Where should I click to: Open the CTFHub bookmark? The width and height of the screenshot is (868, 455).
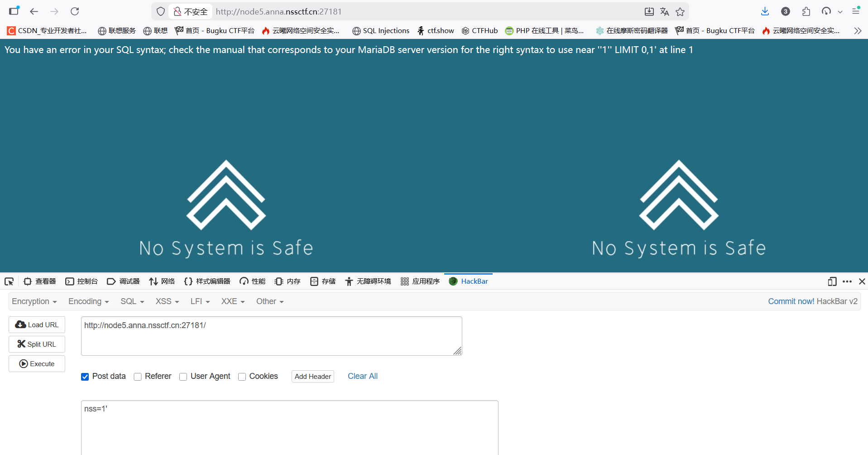click(x=480, y=31)
